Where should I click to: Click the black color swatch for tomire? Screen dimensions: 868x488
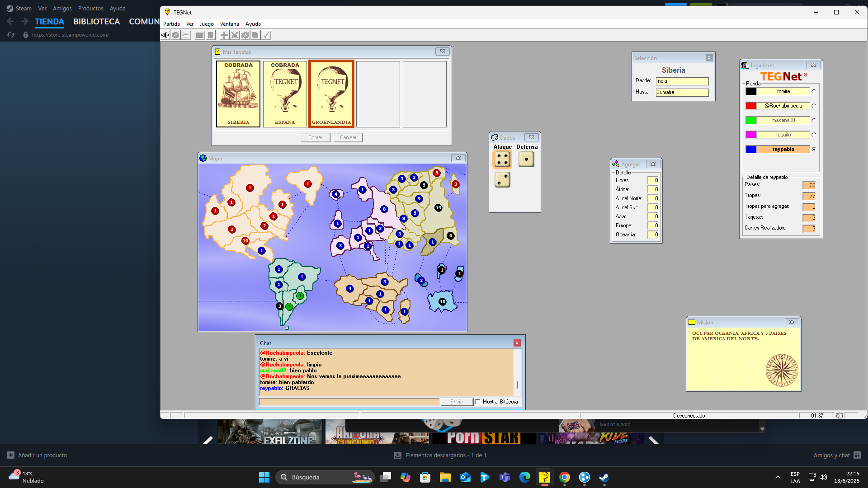(x=751, y=92)
